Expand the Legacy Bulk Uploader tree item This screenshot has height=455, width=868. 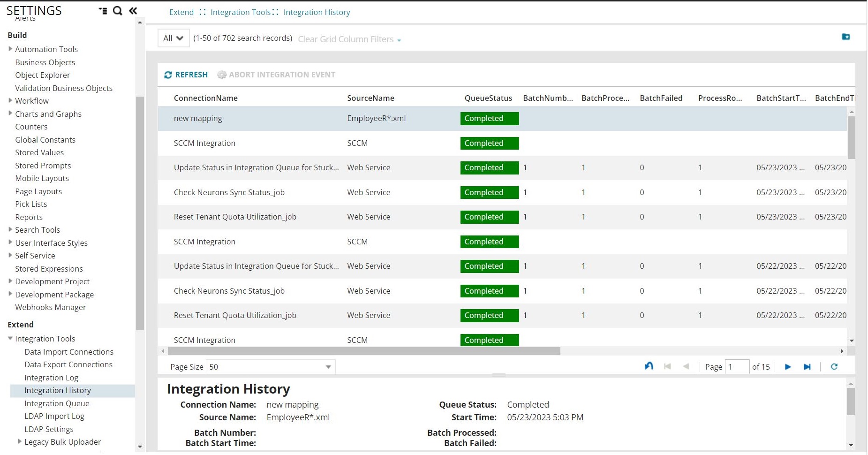20,441
